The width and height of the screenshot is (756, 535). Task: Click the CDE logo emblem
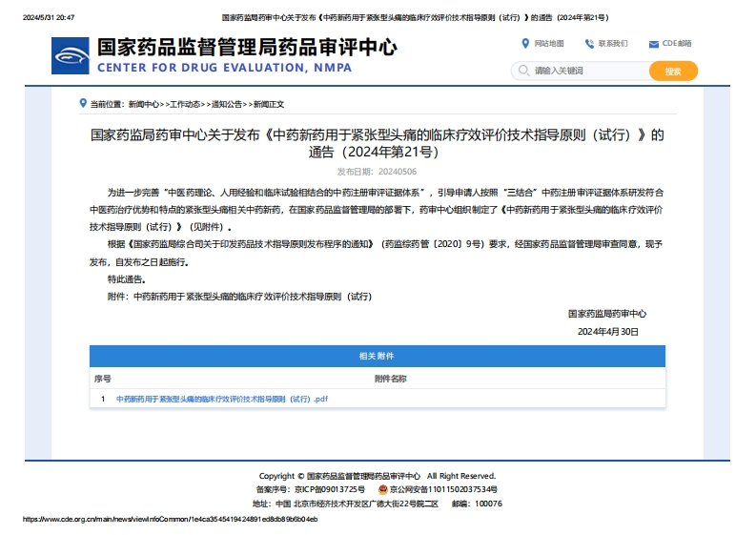[x=72, y=56]
